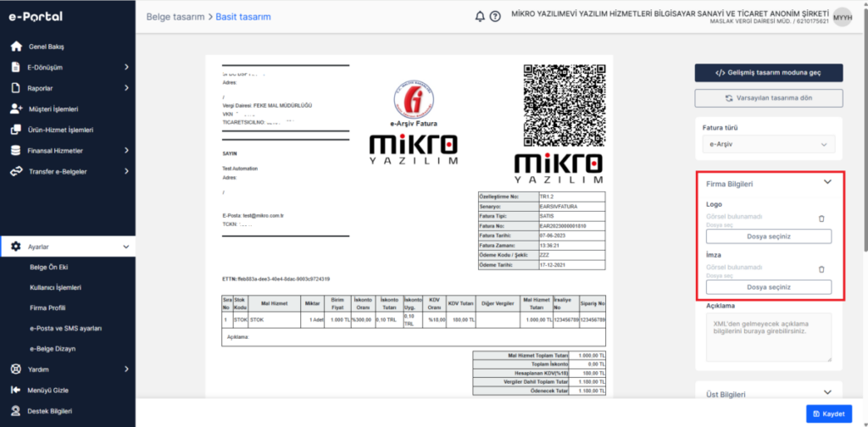Delete the İmza image with trash icon
The height and width of the screenshot is (427, 868).
[821, 269]
